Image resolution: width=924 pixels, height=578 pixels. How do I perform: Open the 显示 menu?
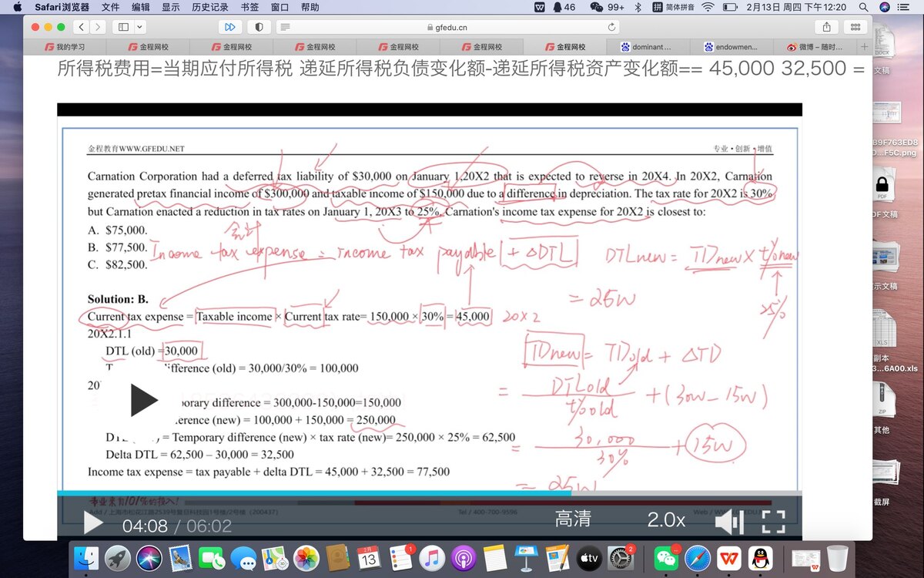[171, 7]
